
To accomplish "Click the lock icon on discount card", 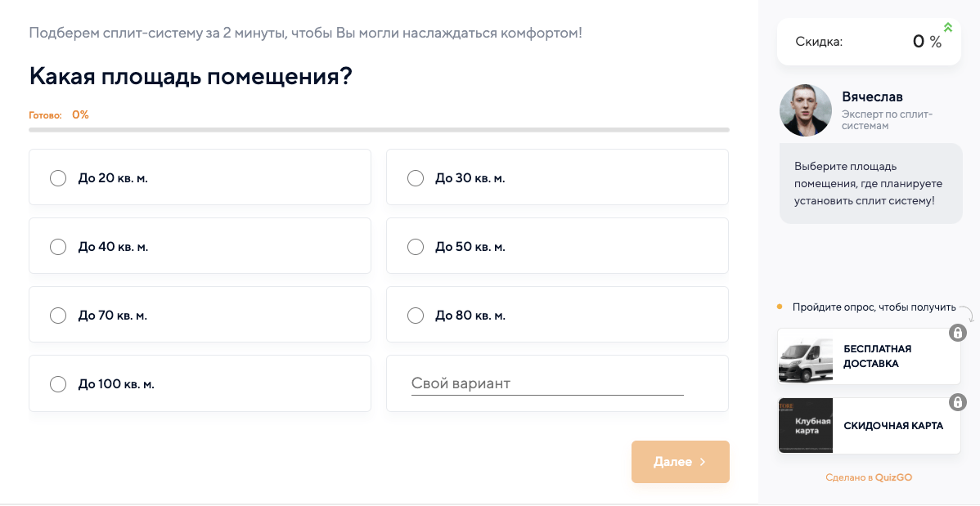I will [957, 402].
